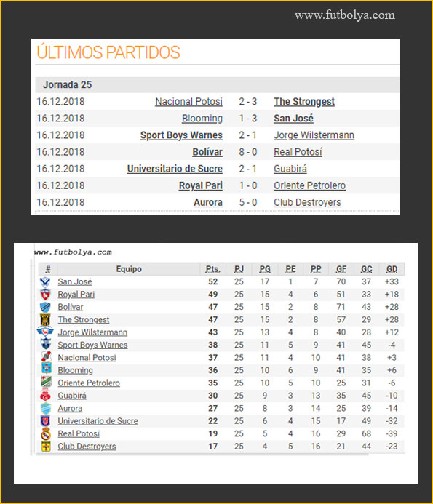This screenshot has width=433, height=504.
Task: Click The Strongest striped crest icon
Action: pyautogui.click(x=45, y=320)
